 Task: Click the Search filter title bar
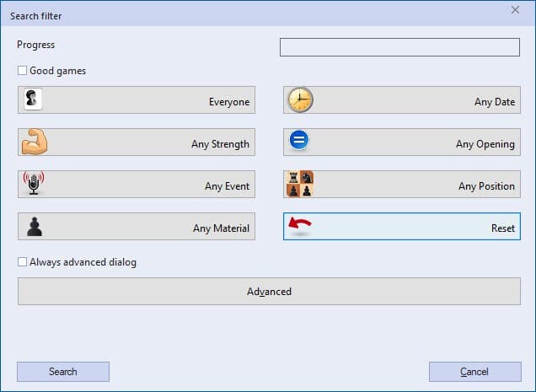tap(253, 15)
